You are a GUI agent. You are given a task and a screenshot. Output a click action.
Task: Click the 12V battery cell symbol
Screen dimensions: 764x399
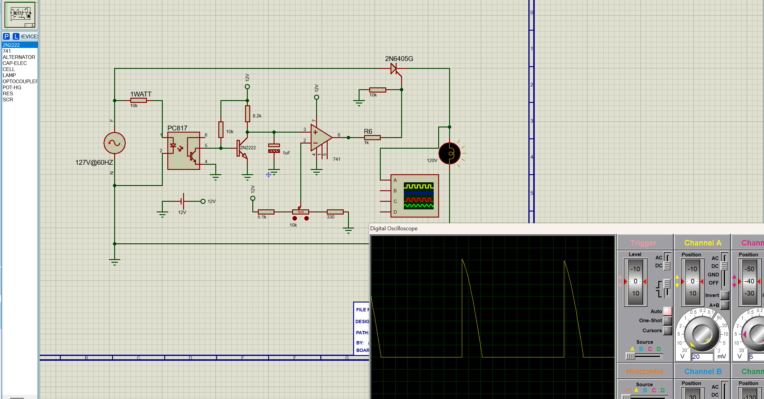click(x=182, y=201)
